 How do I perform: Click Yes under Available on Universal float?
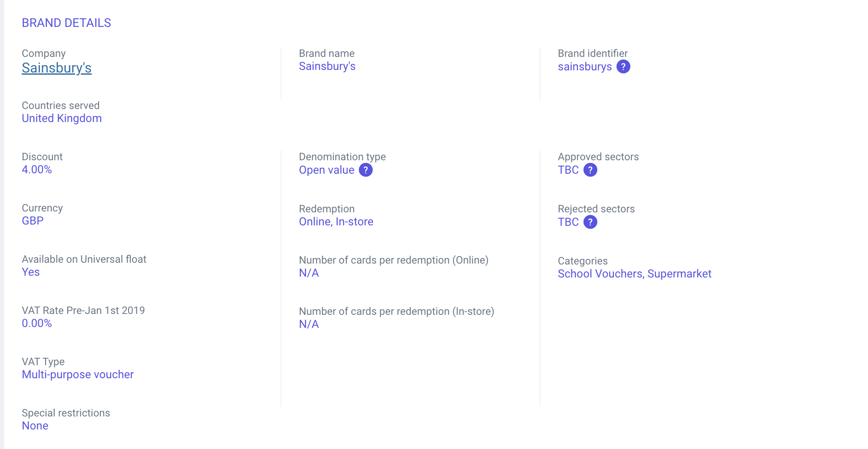point(31,272)
